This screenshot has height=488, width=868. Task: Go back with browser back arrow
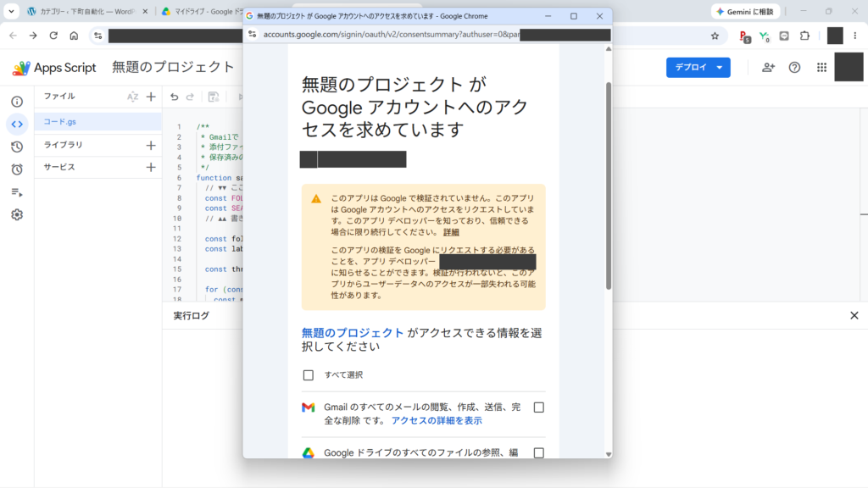[13, 36]
